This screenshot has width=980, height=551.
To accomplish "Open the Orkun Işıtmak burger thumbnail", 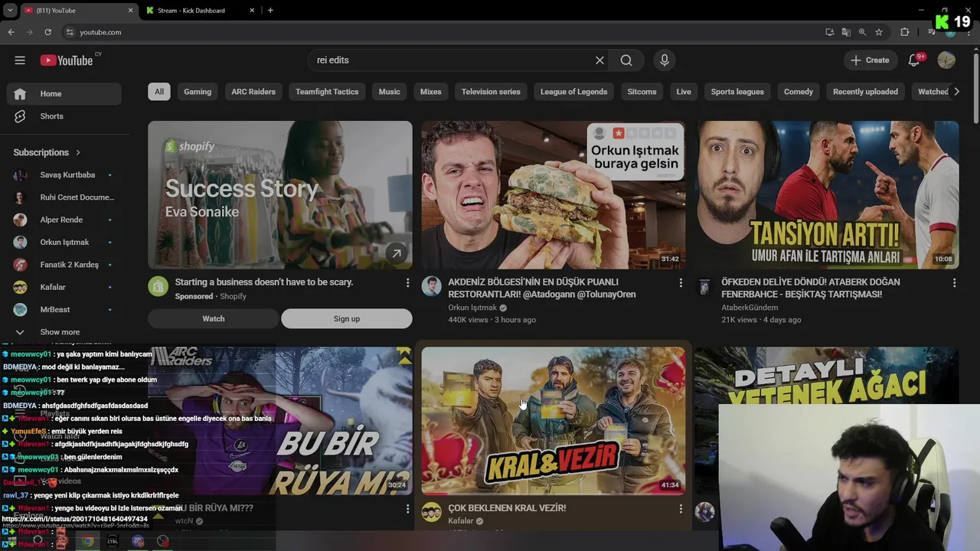I will pos(553,194).
